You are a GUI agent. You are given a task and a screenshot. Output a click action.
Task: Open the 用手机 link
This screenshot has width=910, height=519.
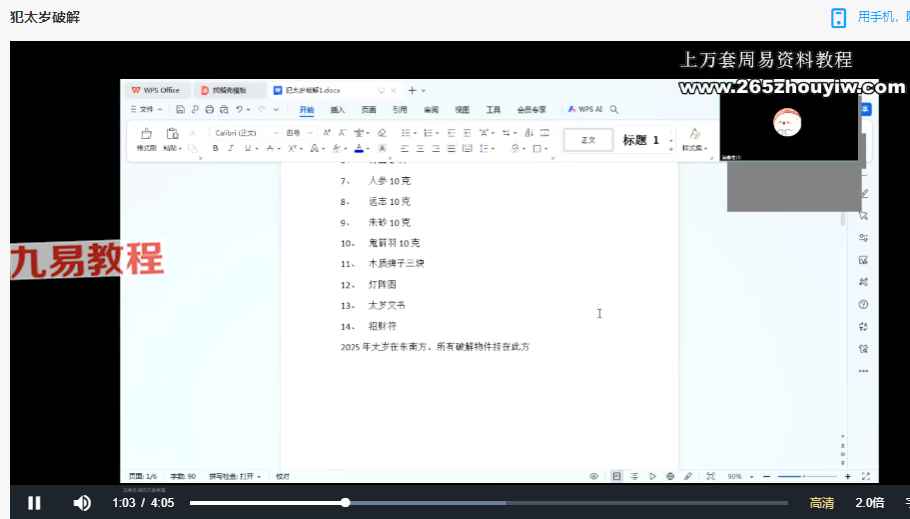pyautogui.click(x=878, y=17)
